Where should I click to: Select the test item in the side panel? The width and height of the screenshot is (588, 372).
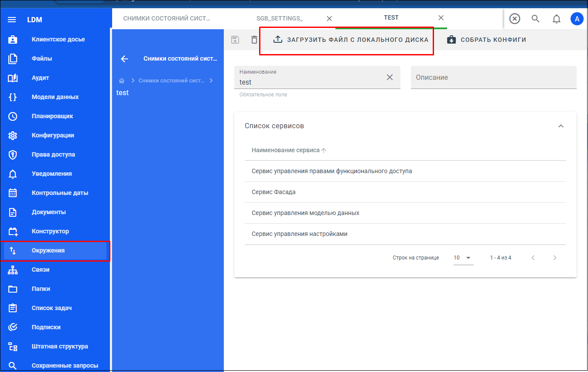point(123,93)
